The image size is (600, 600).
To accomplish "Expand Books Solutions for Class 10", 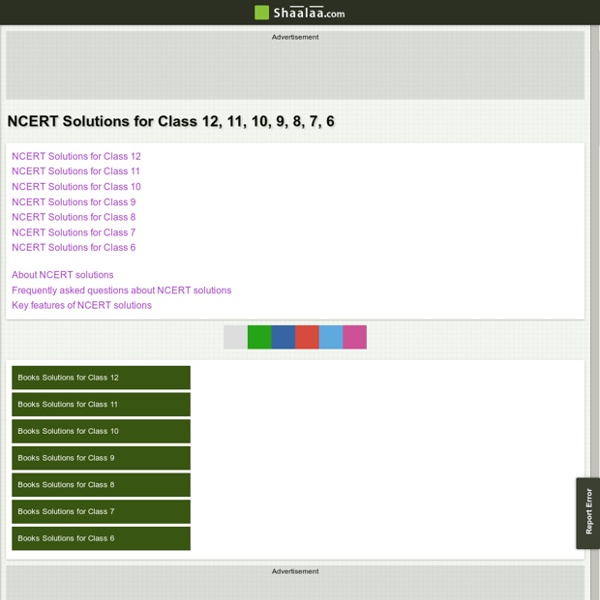I will pos(101,431).
